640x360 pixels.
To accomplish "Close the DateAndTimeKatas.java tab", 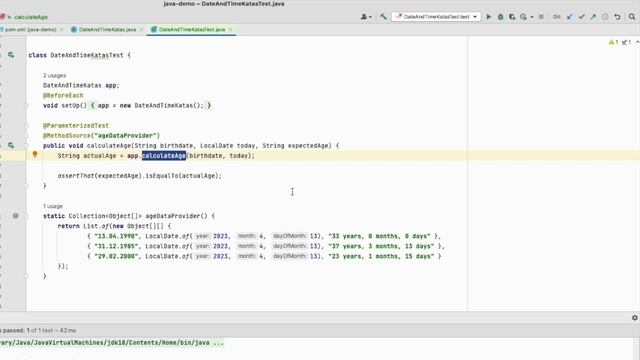I will coord(141,29).
